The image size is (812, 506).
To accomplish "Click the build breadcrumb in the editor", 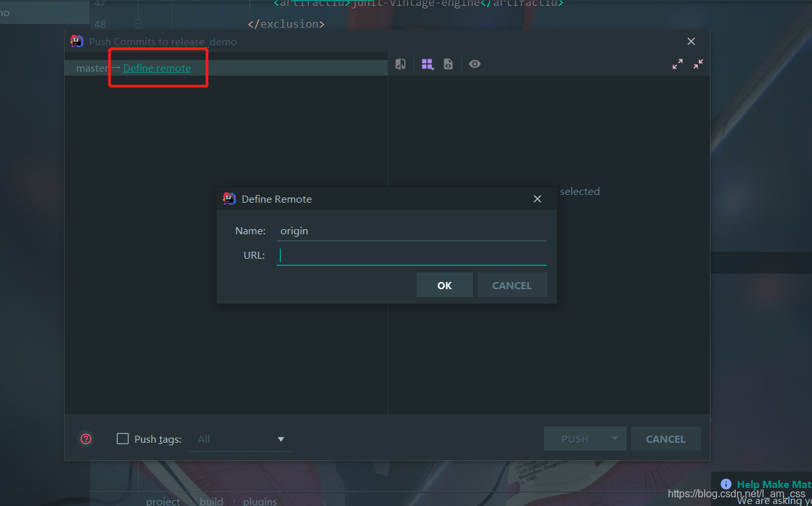I will pyautogui.click(x=212, y=501).
